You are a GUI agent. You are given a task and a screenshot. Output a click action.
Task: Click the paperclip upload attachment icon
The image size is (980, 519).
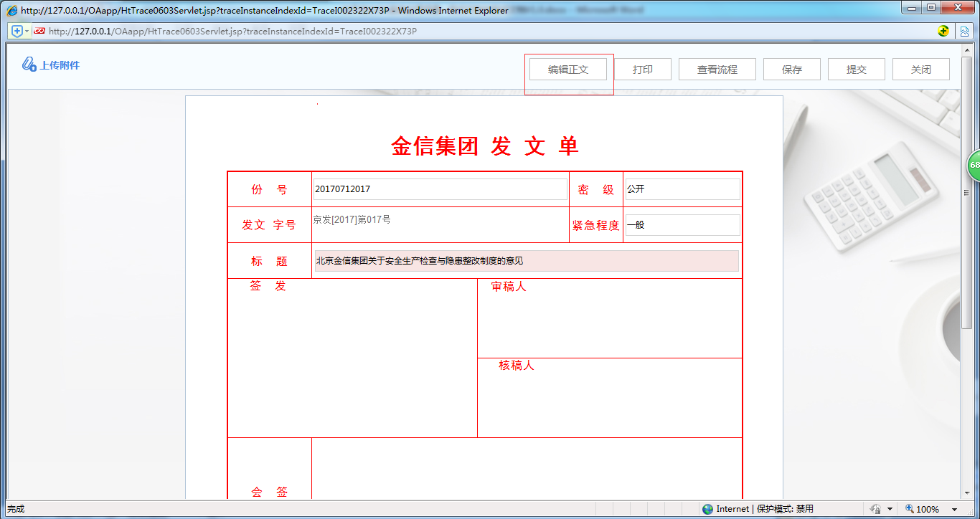(29, 65)
